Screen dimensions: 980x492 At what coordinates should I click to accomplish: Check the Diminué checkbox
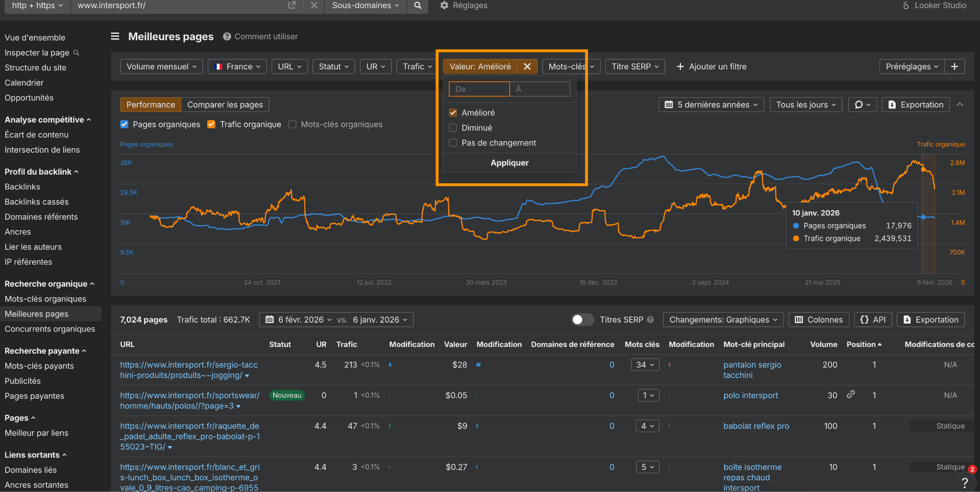coord(453,128)
